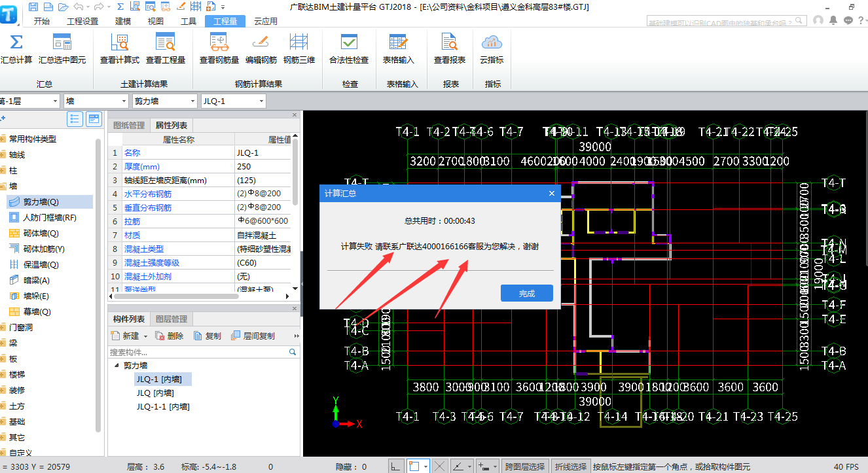Expand more tools arrow in component list toolbar
This screenshot has height=473, width=868.
coord(297,336)
